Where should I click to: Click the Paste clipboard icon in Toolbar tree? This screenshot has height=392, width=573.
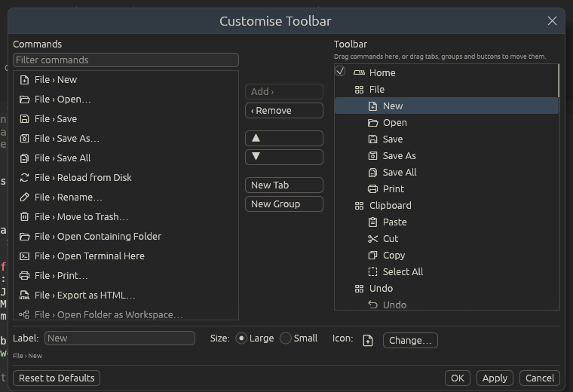372,222
